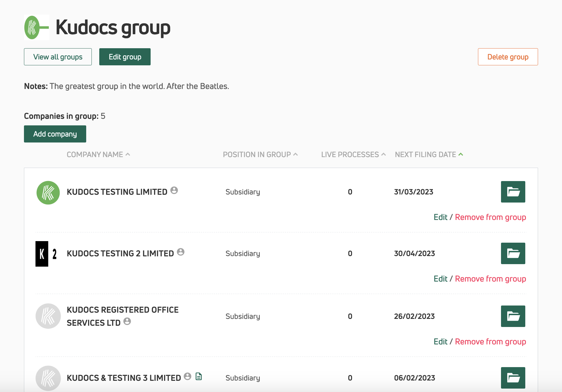562x392 pixels.
Task: Open folder for KUDOCS & TESTING 3 LIMITED
Action: pyautogui.click(x=513, y=378)
